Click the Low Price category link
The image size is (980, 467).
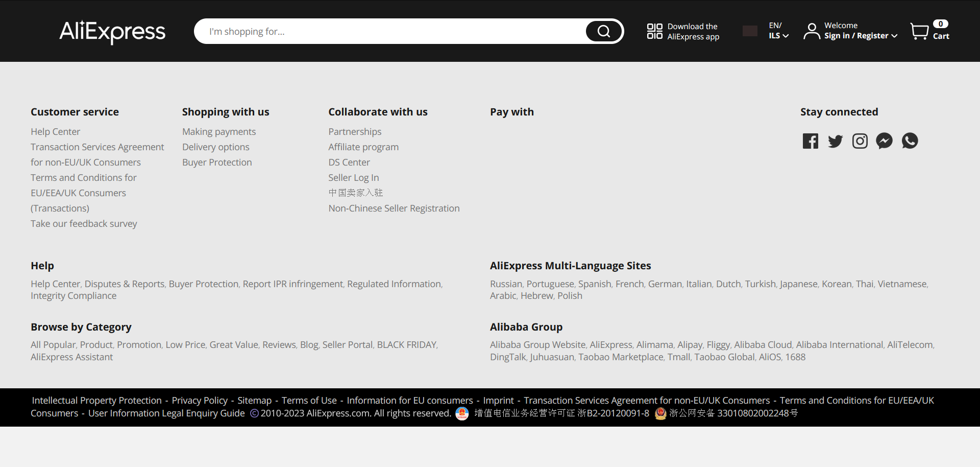(x=185, y=345)
